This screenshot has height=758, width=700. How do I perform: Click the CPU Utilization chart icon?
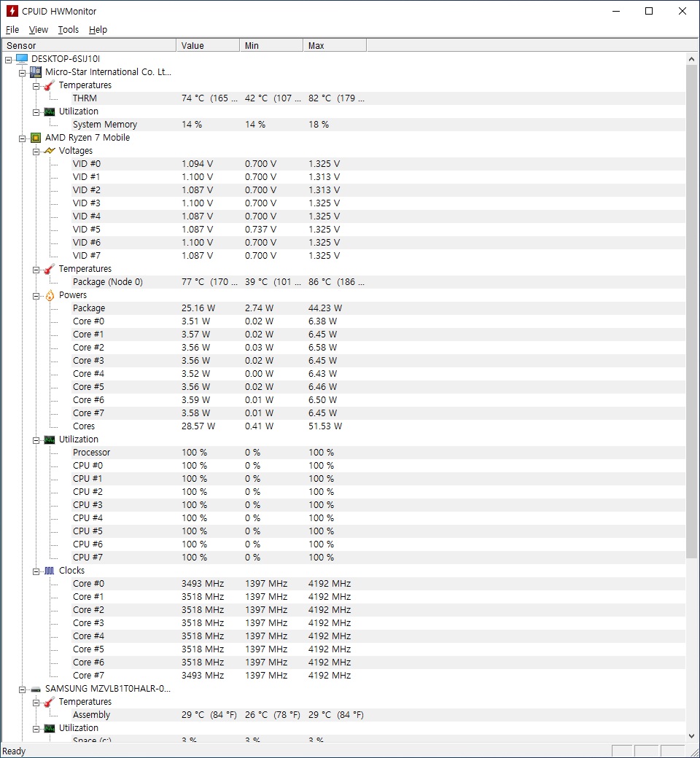[x=50, y=440]
